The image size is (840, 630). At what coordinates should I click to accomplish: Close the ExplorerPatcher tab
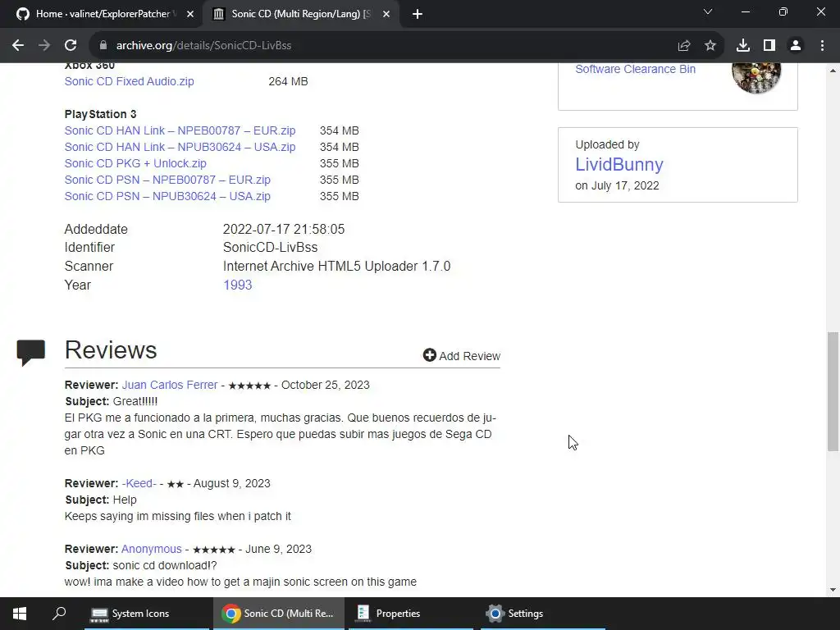(189, 15)
